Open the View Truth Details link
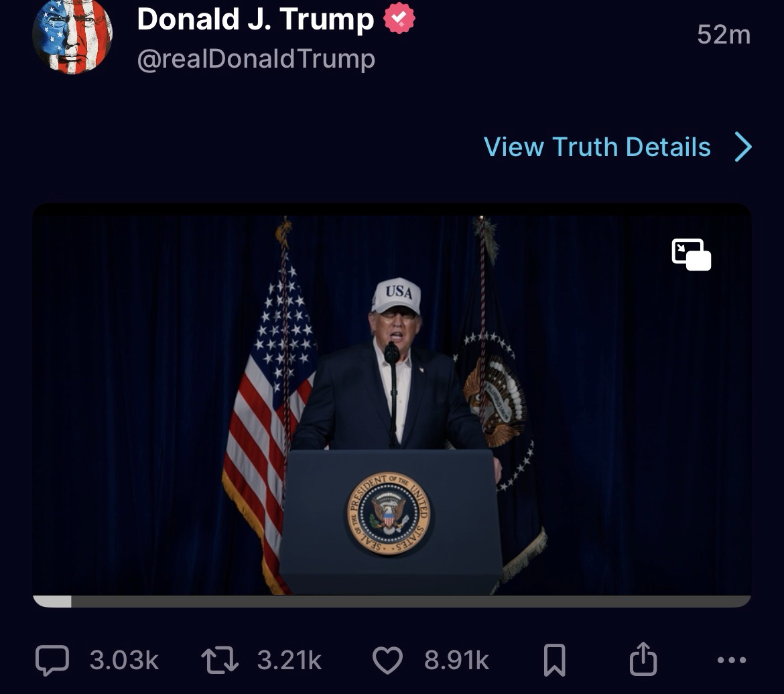The height and width of the screenshot is (694, 784). click(597, 147)
